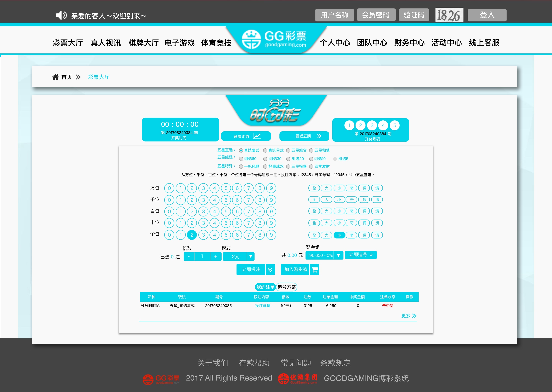
Task: Click the 1826 captcha image
Action: (x=449, y=15)
